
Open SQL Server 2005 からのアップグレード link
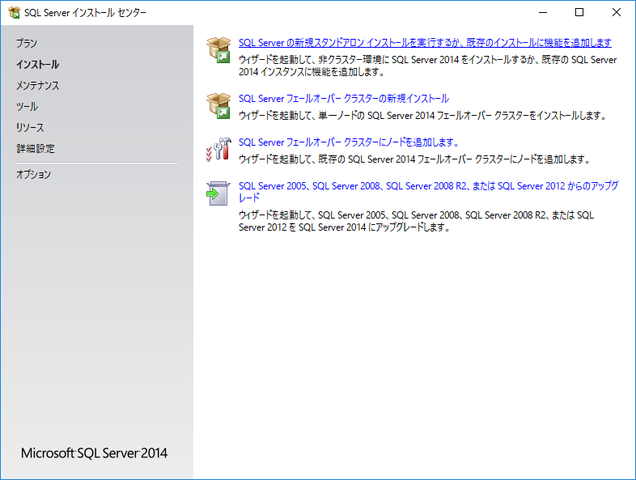428,192
